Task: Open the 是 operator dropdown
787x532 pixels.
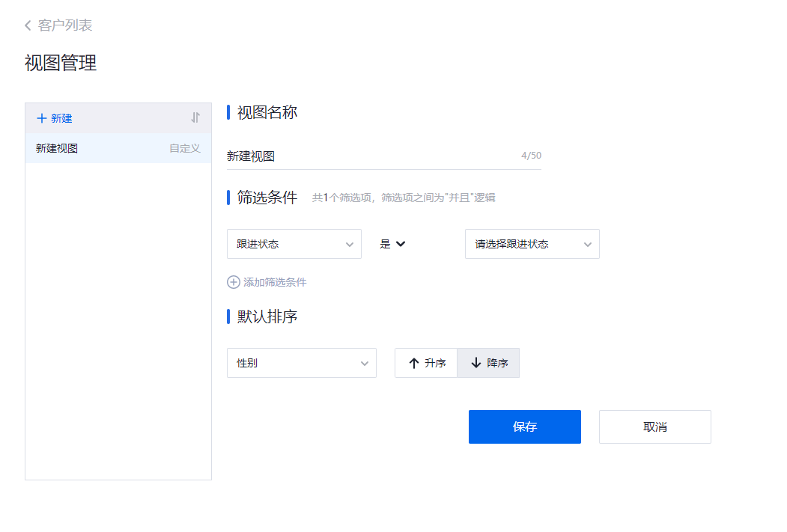Action: 392,244
